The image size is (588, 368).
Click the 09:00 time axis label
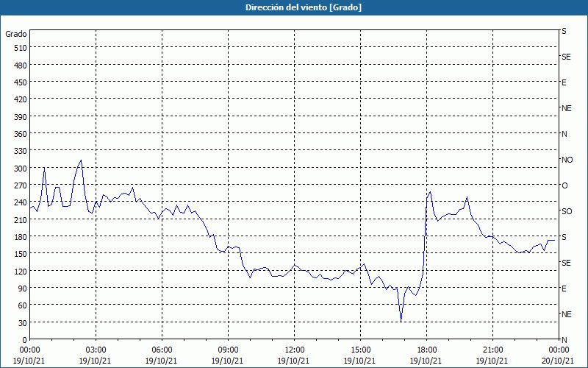pyautogui.click(x=228, y=350)
